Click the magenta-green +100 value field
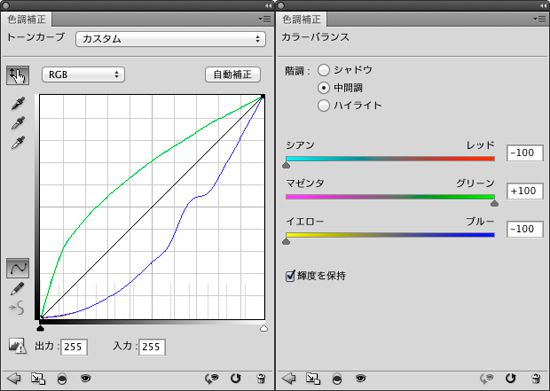 point(525,191)
